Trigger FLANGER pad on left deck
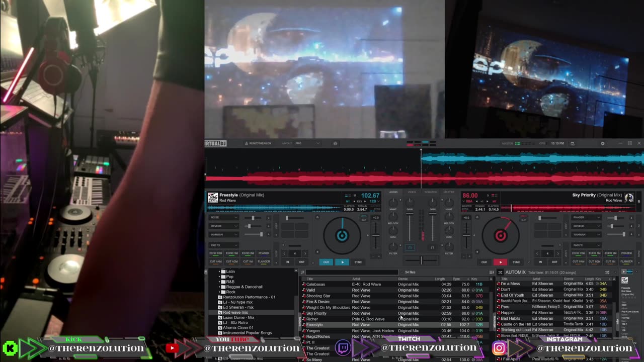This screenshot has width=644, height=362. (x=264, y=261)
